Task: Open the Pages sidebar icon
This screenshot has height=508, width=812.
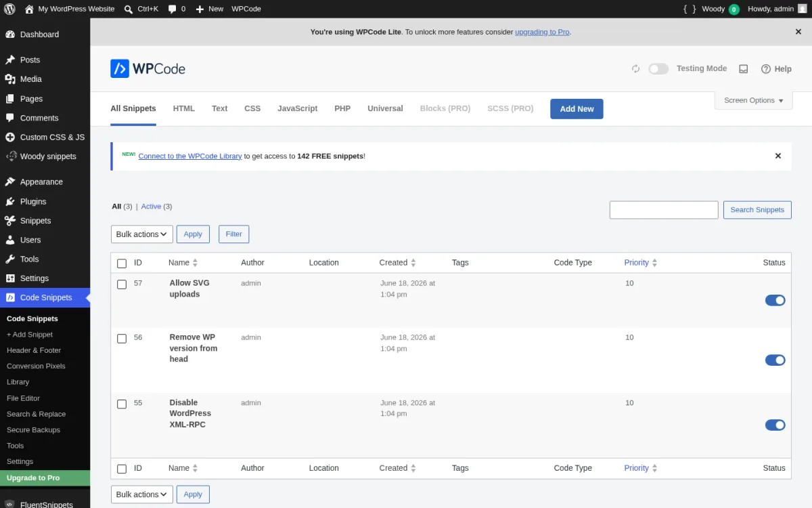Action: [x=10, y=99]
